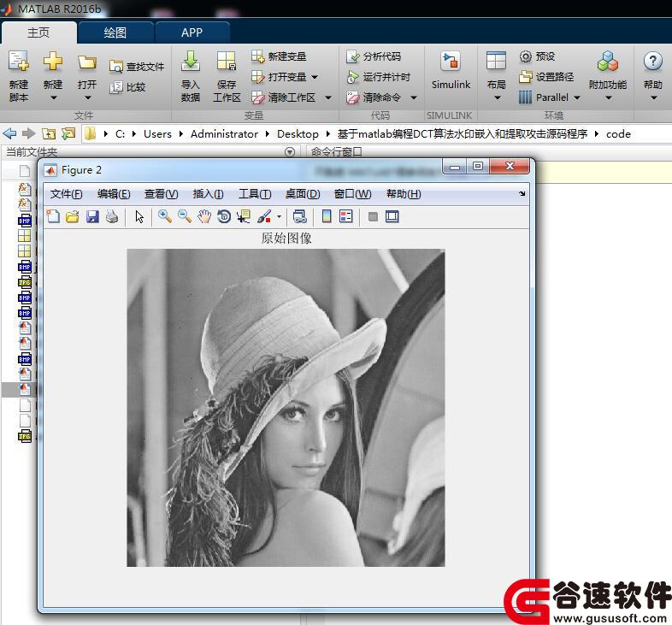Click Compare (比较) in ribbon
This screenshot has width=672, height=625.
(127, 87)
